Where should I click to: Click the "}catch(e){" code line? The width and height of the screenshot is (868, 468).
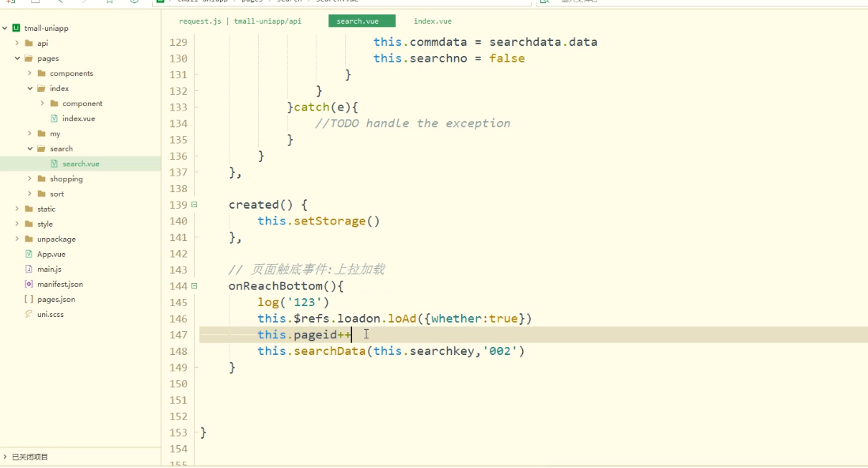pyautogui.click(x=322, y=108)
